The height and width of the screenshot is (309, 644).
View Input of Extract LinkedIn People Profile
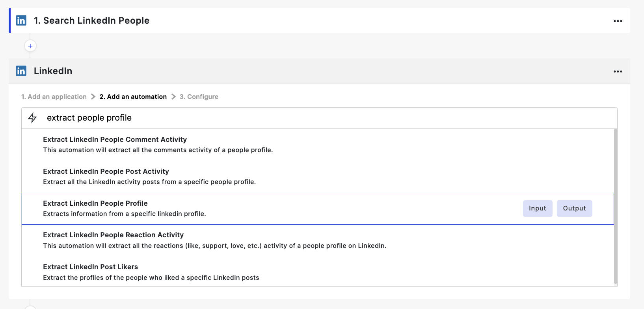[538, 208]
